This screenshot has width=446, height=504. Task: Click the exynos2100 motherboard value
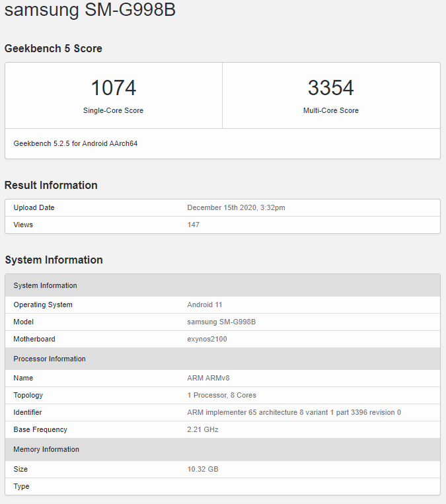coord(207,339)
